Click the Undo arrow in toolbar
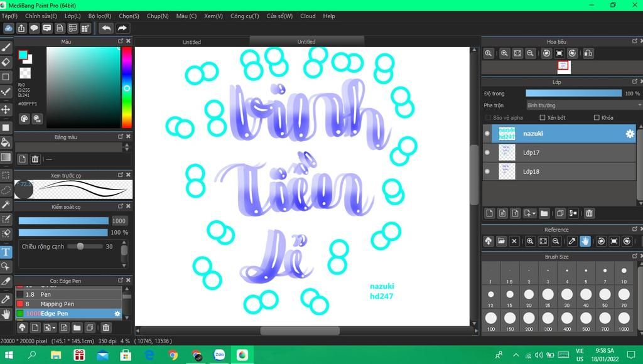The height and width of the screenshot is (364, 643). 106,28
